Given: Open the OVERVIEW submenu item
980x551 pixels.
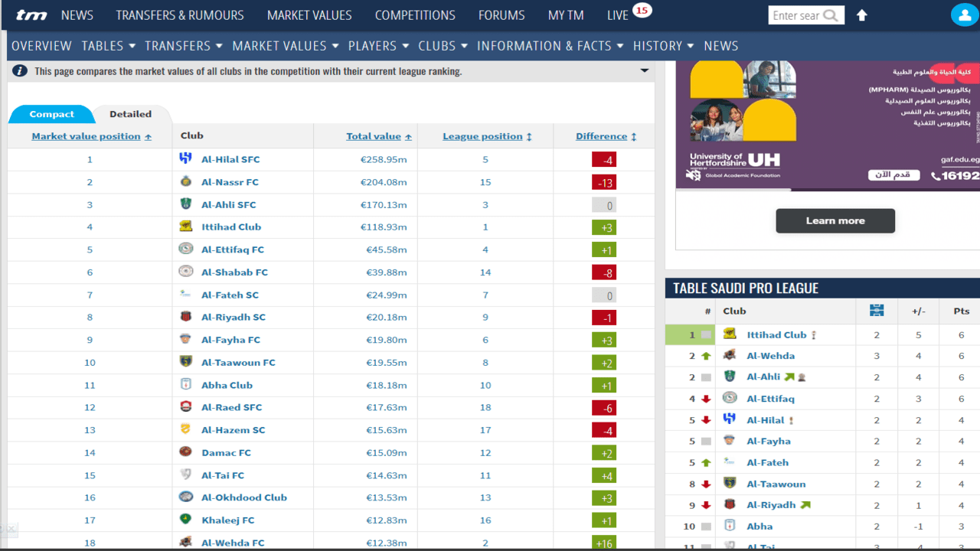Looking at the screenshot, I should [x=41, y=46].
